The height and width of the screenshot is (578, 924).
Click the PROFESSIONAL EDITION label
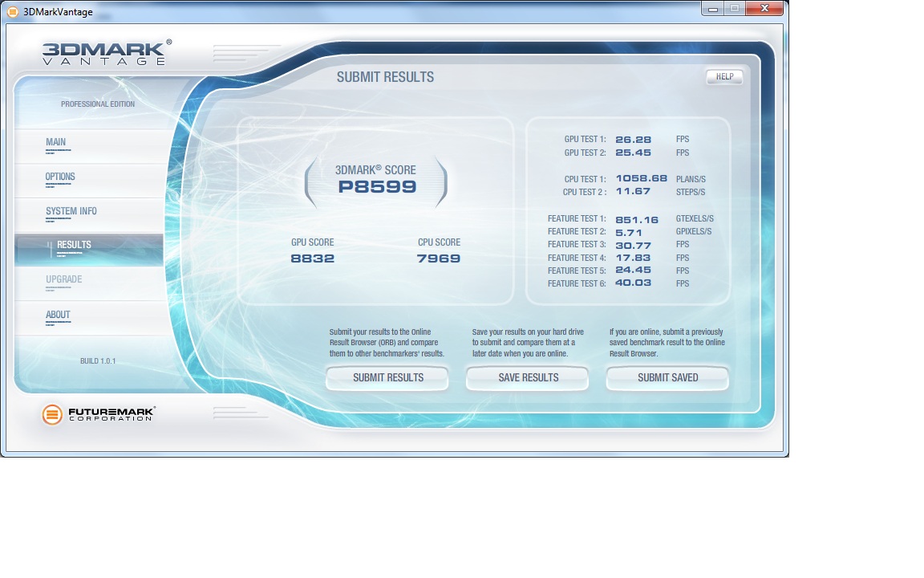[x=98, y=104]
